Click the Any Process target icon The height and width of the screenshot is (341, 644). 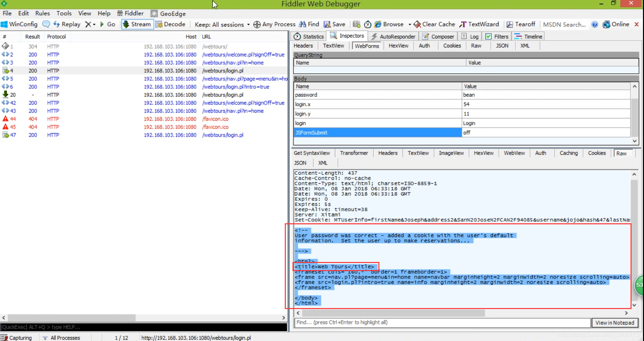(257, 25)
